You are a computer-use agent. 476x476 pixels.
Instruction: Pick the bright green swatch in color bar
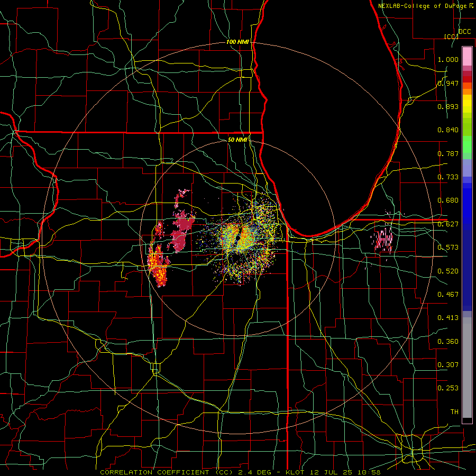(x=467, y=144)
